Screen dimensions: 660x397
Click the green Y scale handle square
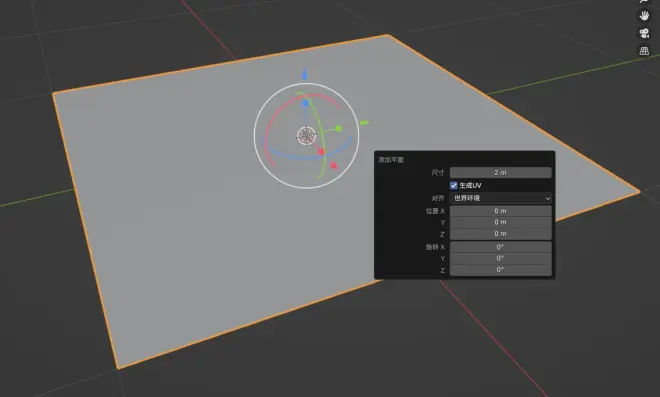coord(339,129)
